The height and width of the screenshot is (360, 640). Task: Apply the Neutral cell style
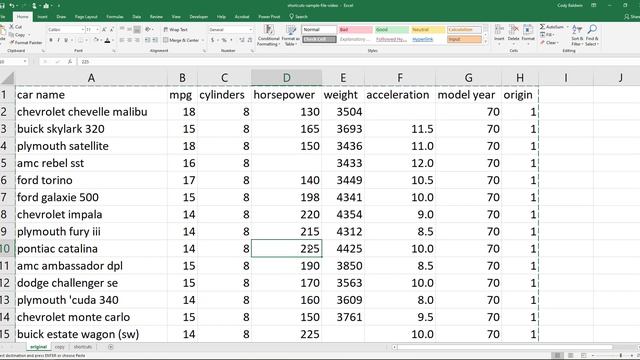click(428, 30)
